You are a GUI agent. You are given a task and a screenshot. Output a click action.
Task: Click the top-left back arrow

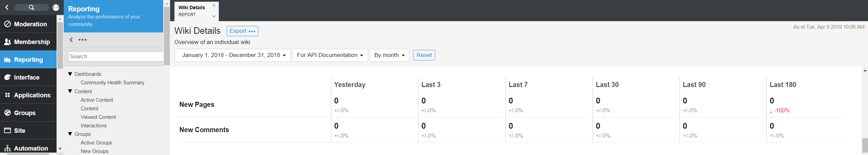click(x=7, y=7)
